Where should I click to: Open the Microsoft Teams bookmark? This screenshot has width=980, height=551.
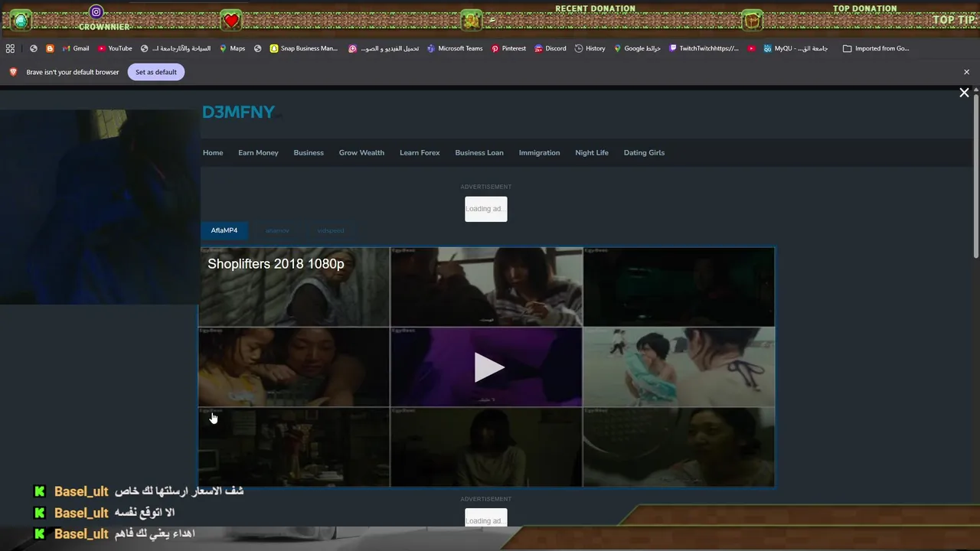click(x=455, y=48)
